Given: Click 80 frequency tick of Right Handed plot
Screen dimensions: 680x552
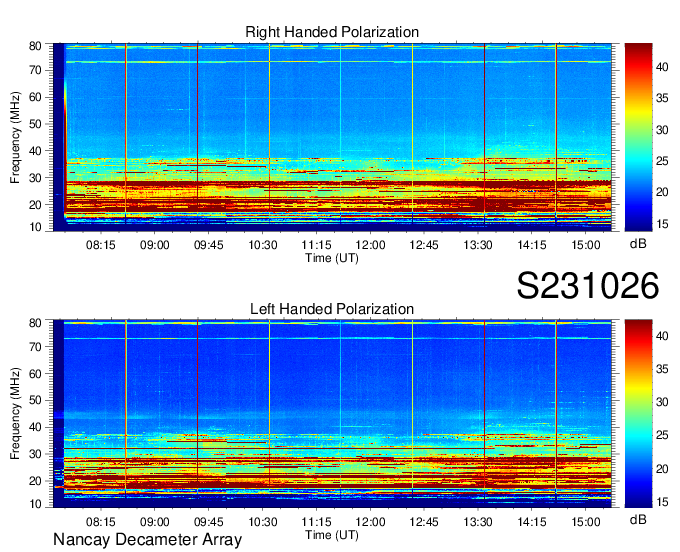Looking at the screenshot, I should (x=35, y=46).
